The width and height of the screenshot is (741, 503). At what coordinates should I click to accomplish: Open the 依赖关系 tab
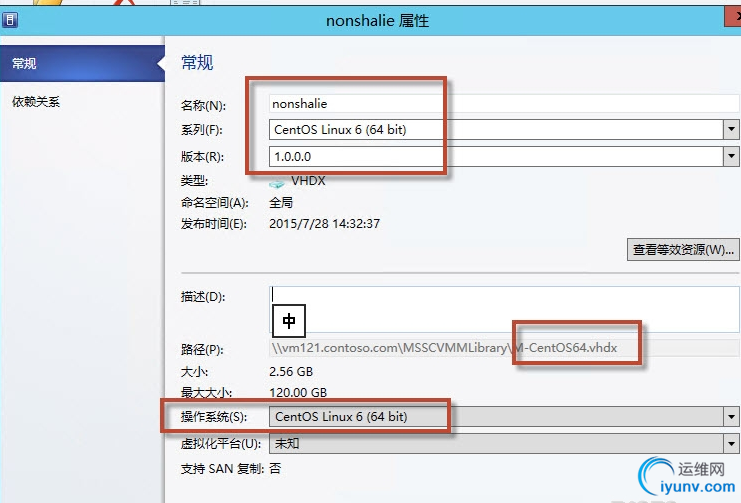pyautogui.click(x=36, y=102)
